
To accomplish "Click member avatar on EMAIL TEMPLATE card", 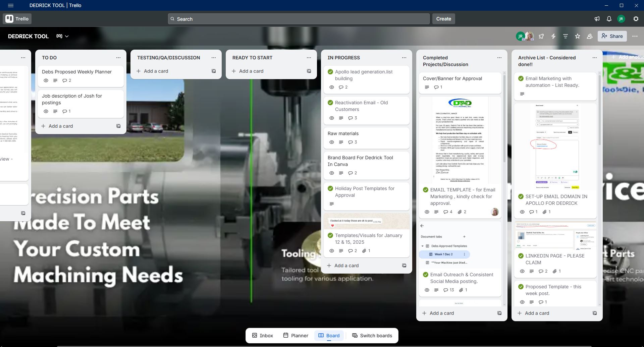I will pyautogui.click(x=494, y=212).
